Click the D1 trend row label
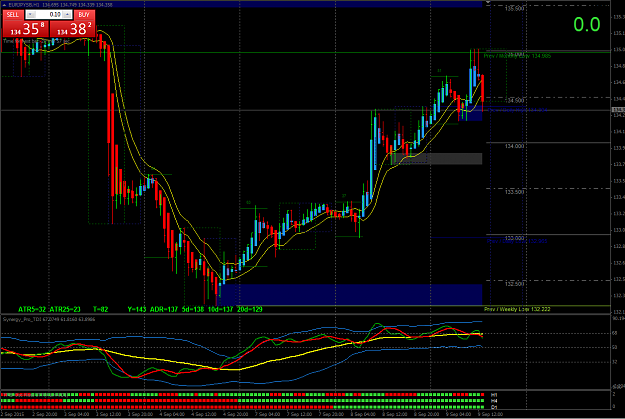Viewport: 625px width, 419px height. click(x=494, y=407)
